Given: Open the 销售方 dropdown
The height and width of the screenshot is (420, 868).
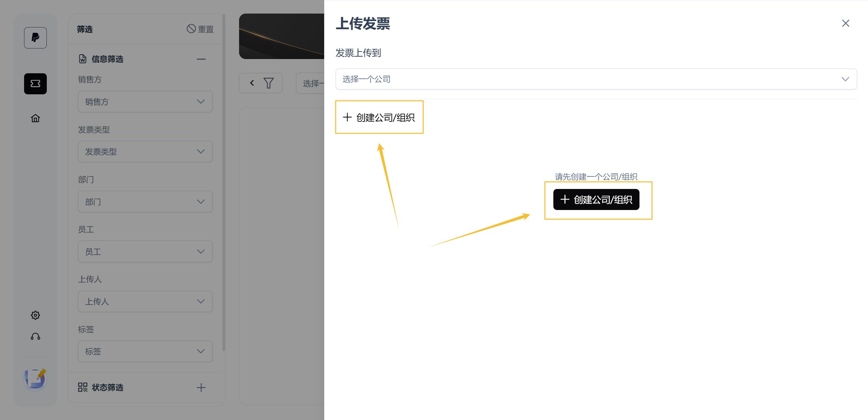Looking at the screenshot, I should click(145, 101).
